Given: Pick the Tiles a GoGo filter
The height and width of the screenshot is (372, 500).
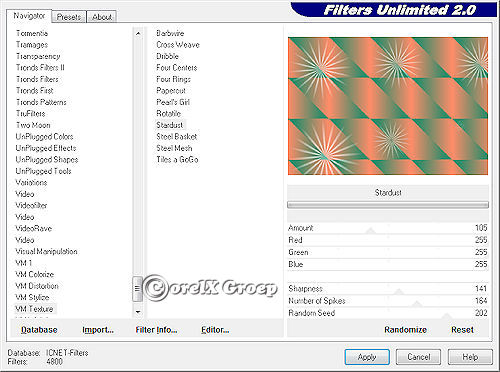Looking at the screenshot, I should click(x=177, y=160).
